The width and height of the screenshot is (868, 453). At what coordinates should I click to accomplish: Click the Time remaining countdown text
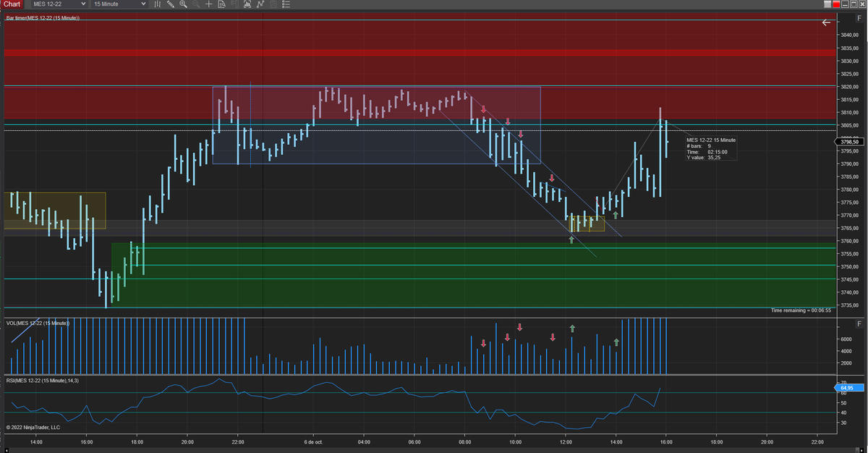click(801, 310)
